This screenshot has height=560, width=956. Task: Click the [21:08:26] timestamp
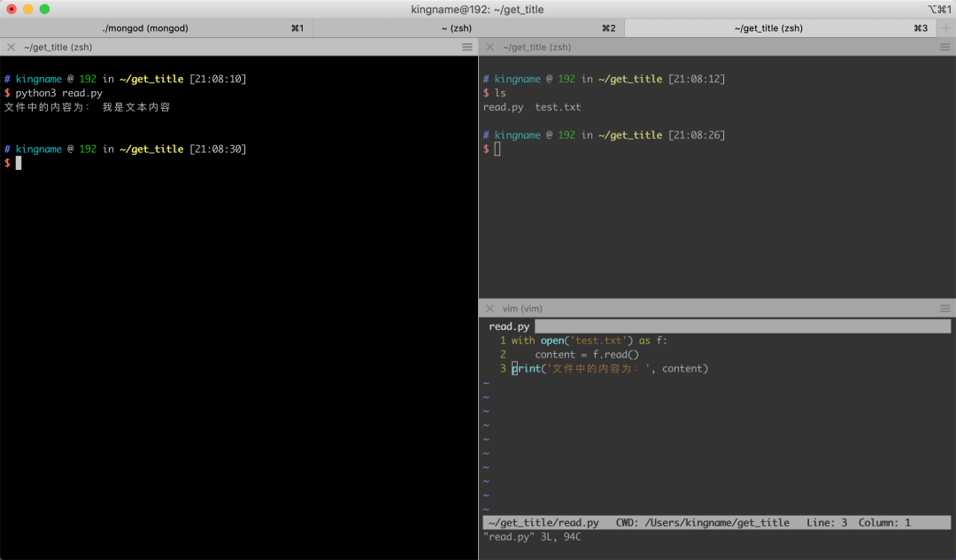pos(697,135)
